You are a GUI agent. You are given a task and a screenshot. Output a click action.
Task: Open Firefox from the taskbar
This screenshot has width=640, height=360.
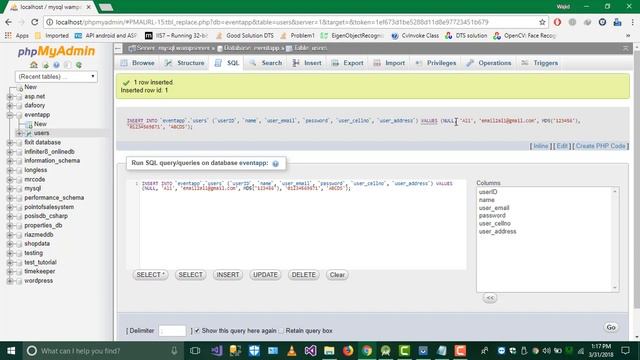click(x=348, y=351)
